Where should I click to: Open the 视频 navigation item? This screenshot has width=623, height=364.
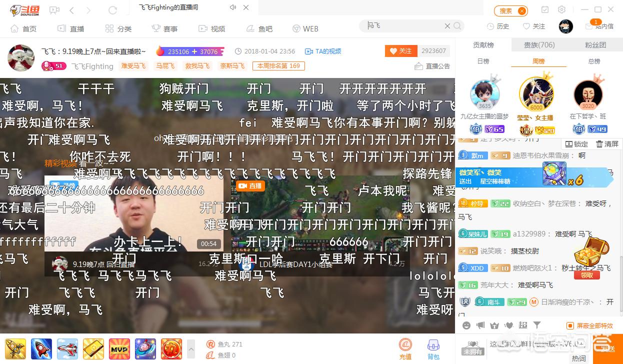(211, 28)
